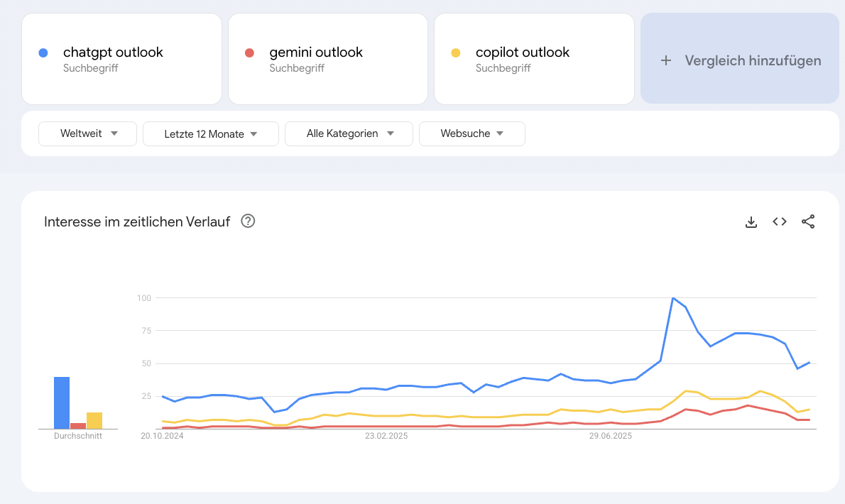This screenshot has width=845, height=504.
Task: Click the blue line peak at 100
Action: coord(672,298)
